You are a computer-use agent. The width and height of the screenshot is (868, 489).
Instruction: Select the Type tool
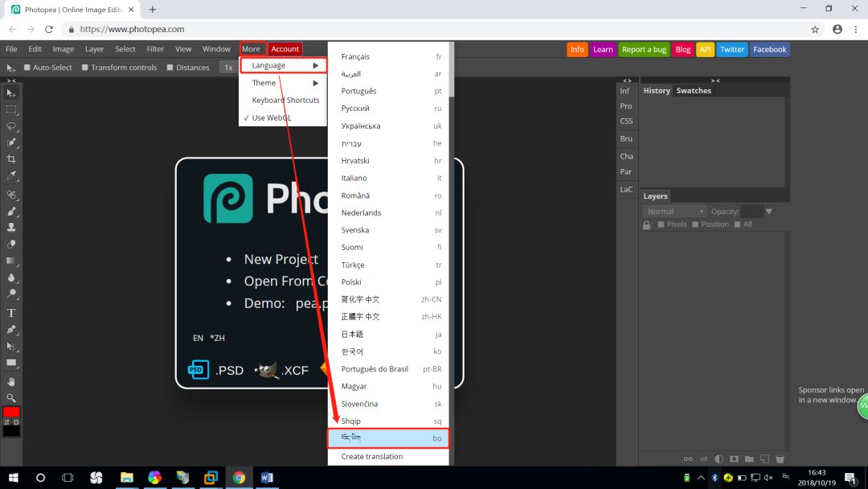(11, 313)
